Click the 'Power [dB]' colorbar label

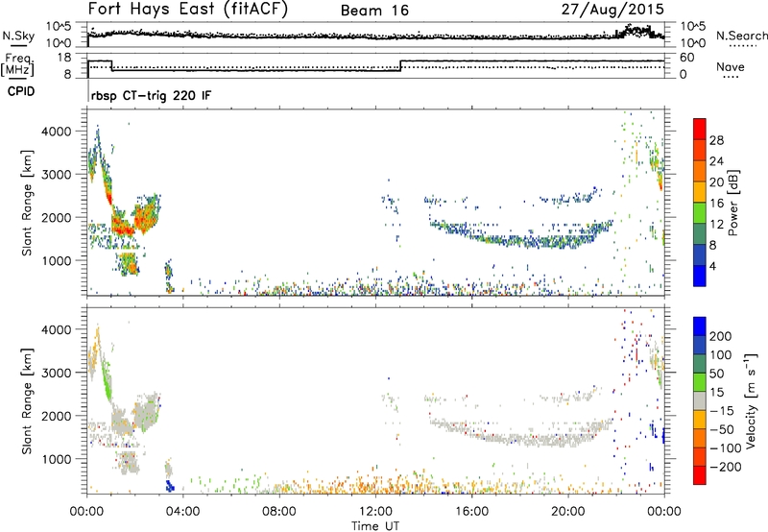732,203
